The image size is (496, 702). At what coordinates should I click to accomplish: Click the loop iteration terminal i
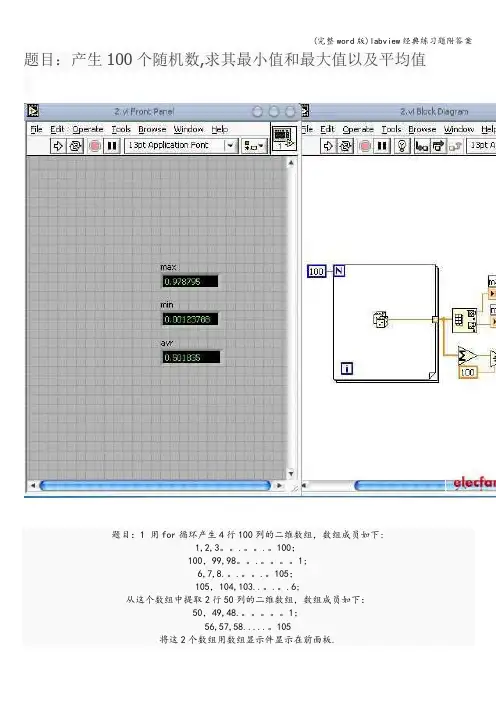click(347, 368)
